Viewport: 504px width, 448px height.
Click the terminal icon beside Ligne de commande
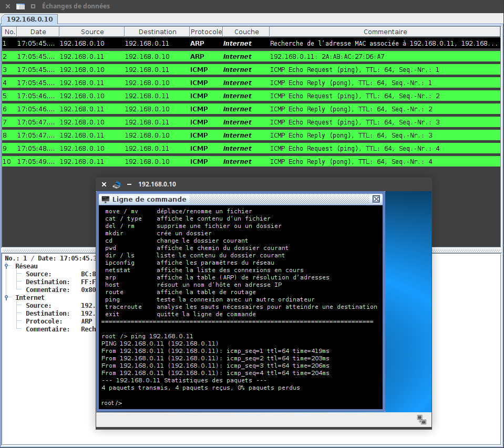(x=106, y=200)
